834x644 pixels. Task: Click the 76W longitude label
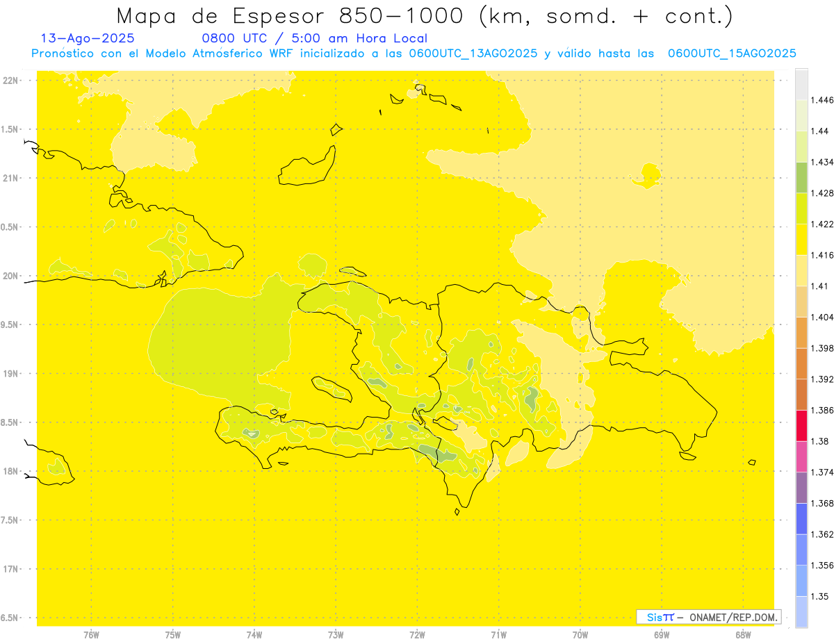click(x=91, y=634)
